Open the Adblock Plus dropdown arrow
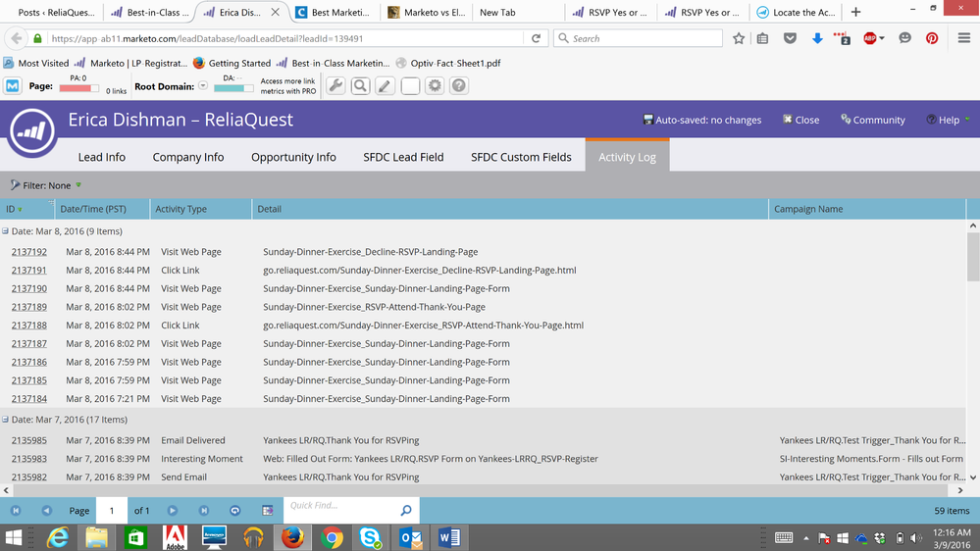This screenshot has width=980, height=551. click(882, 39)
